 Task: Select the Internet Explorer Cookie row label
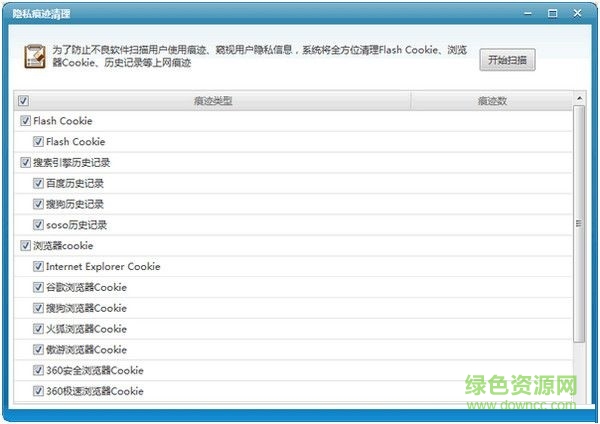click(x=103, y=266)
